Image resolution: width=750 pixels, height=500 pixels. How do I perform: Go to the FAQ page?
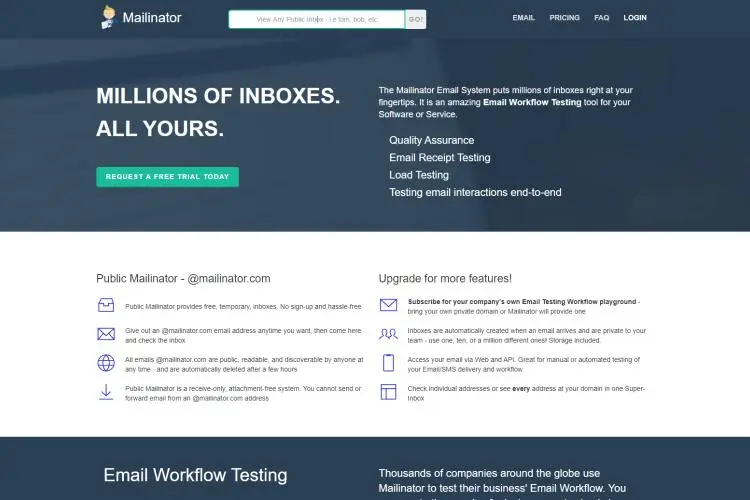tap(602, 18)
